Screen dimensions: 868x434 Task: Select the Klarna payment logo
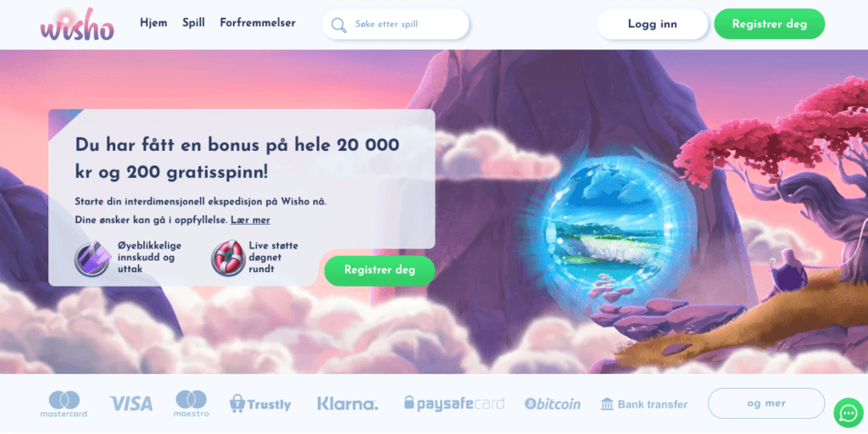coord(348,403)
